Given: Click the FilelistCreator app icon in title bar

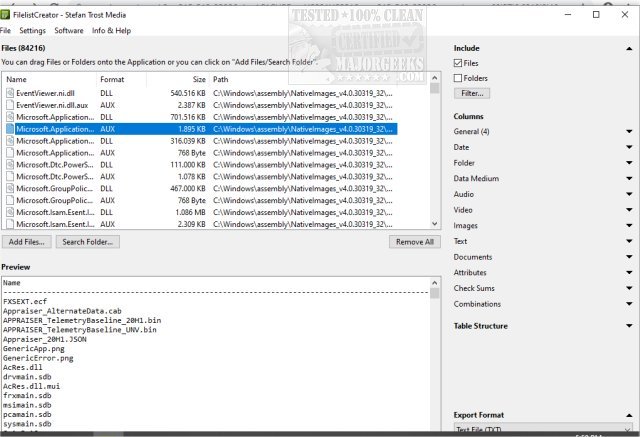Looking at the screenshot, I should pyautogui.click(x=5, y=15).
